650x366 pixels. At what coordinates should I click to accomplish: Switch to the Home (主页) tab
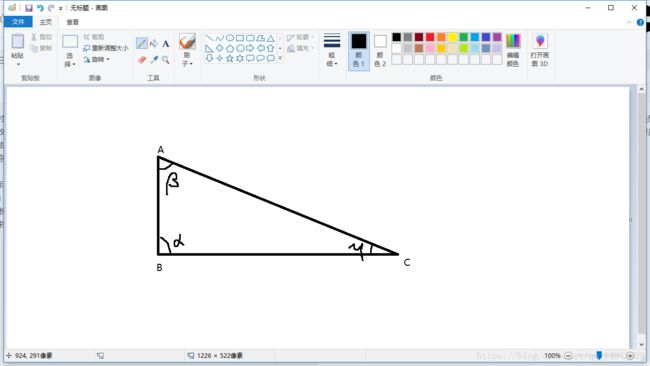pos(46,22)
